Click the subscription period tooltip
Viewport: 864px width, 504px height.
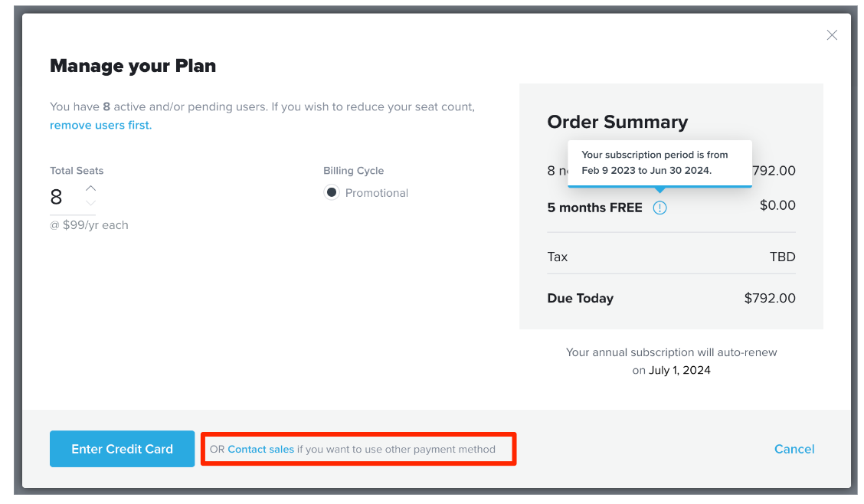point(659,163)
